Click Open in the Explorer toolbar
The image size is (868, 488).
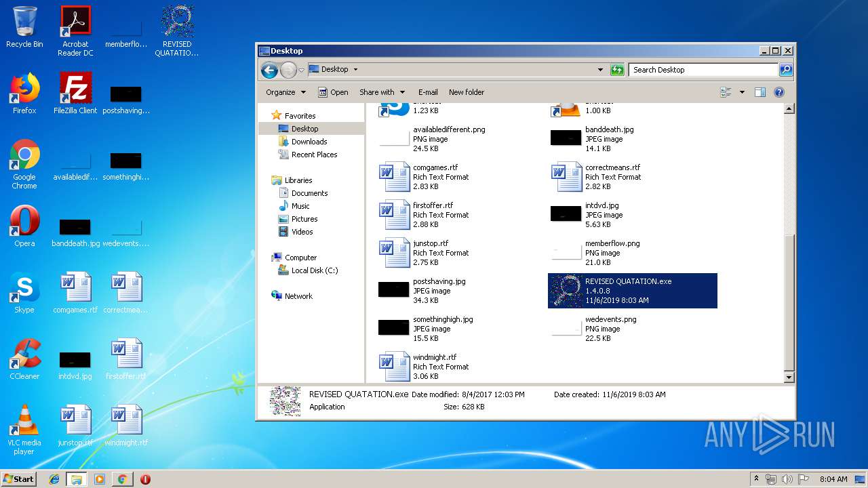tap(333, 92)
